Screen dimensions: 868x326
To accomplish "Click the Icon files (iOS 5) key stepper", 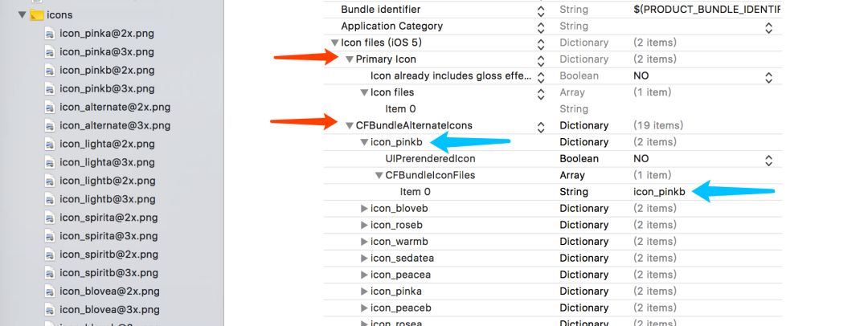I will coord(541,44).
